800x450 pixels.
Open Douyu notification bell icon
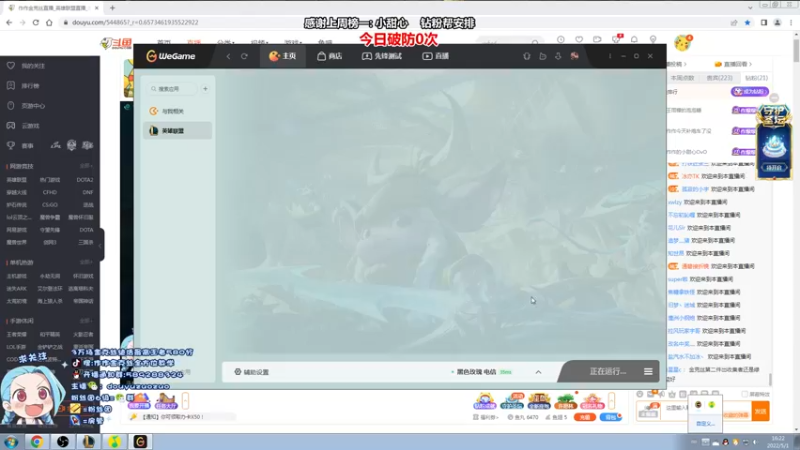coord(634,39)
